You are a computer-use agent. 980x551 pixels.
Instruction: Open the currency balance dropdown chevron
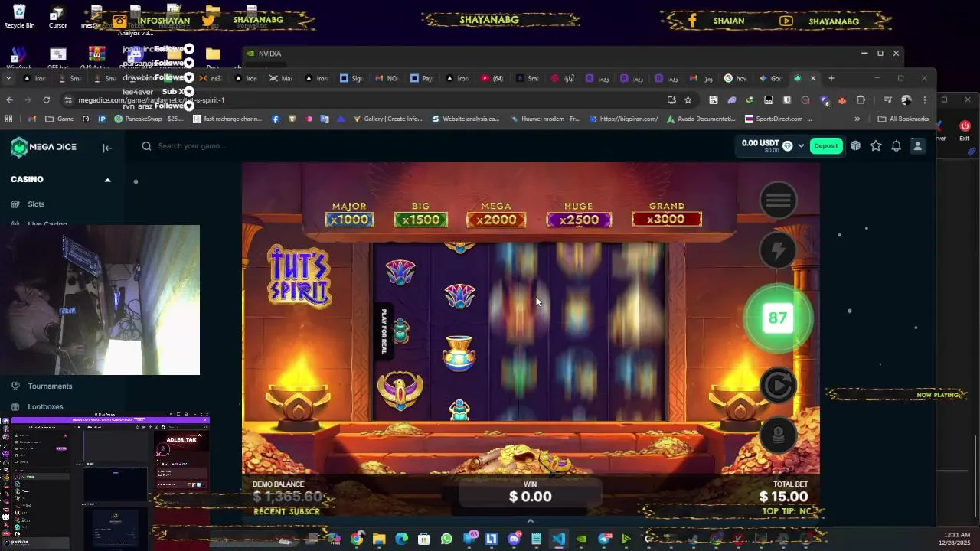tap(802, 146)
